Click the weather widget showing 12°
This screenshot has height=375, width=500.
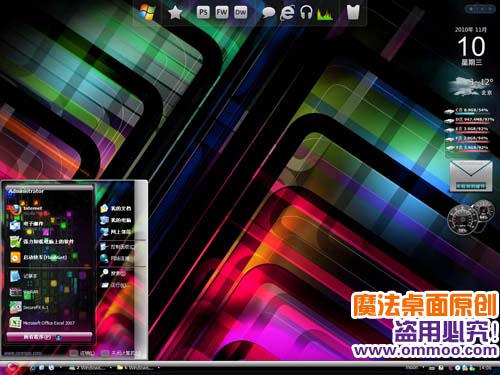[x=471, y=86]
